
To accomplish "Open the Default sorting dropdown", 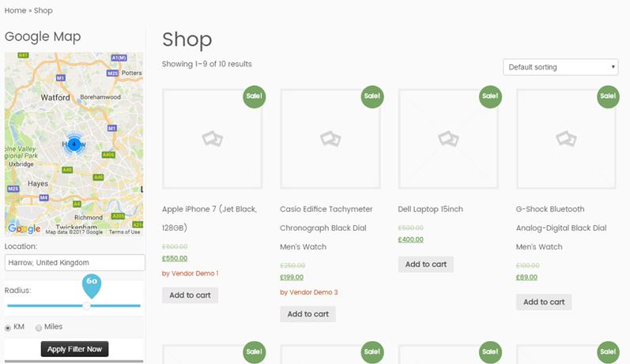I will pos(560,67).
